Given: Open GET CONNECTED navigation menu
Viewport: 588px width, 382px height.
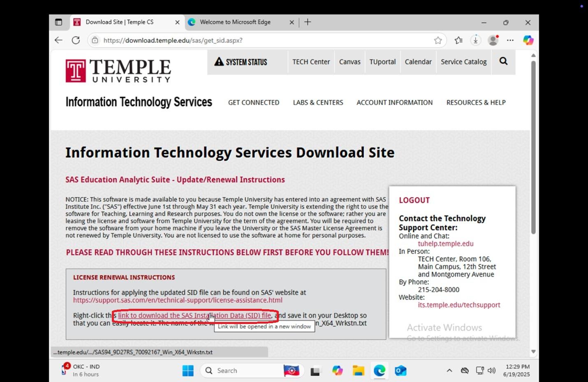Looking at the screenshot, I should click(x=254, y=102).
